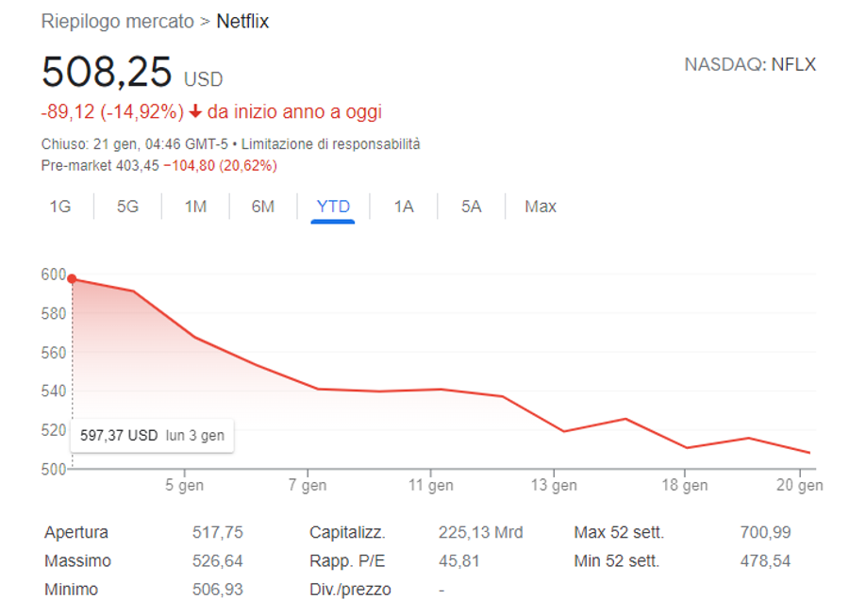Open the Max chart range

[541, 207]
